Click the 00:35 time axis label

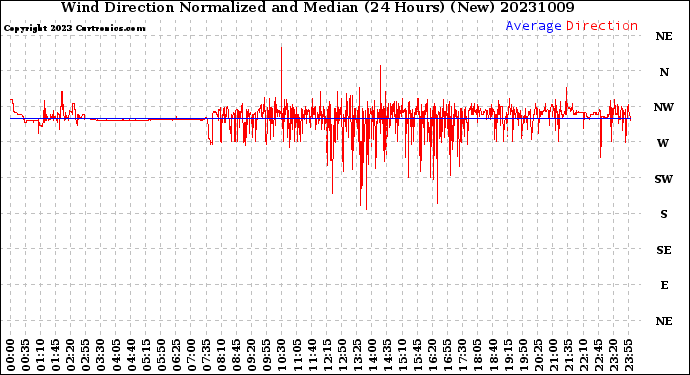coord(26,355)
